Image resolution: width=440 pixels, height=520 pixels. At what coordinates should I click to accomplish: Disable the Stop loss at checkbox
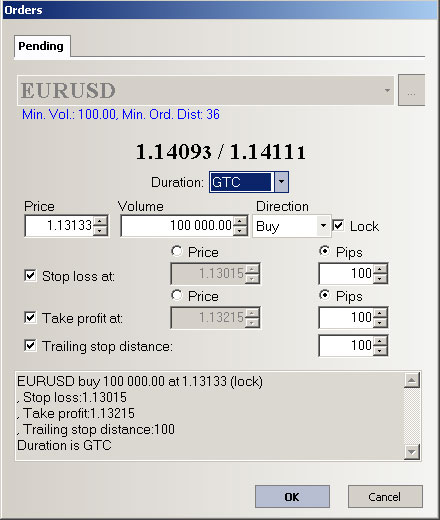[x=30, y=276]
